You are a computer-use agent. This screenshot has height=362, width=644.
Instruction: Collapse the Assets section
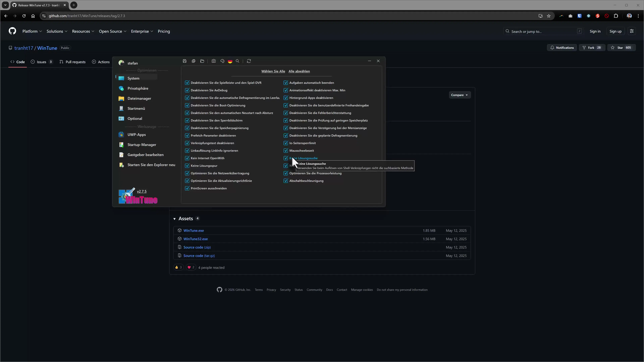(175, 218)
